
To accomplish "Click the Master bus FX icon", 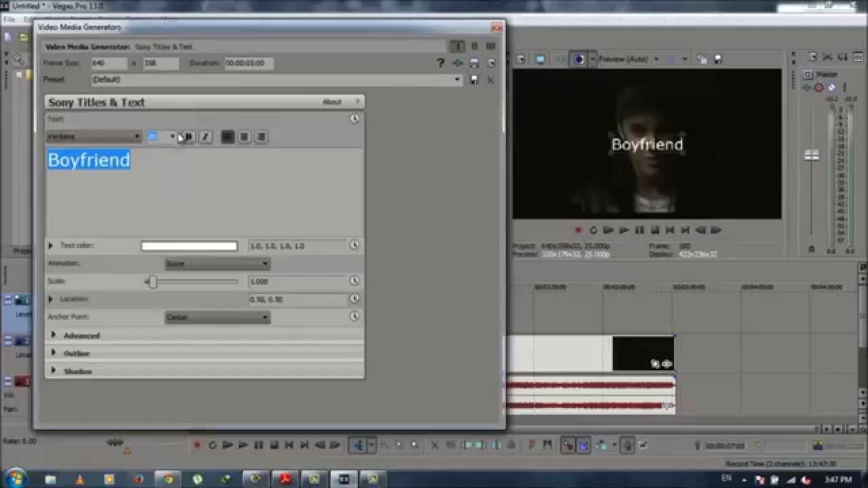I will (x=807, y=87).
